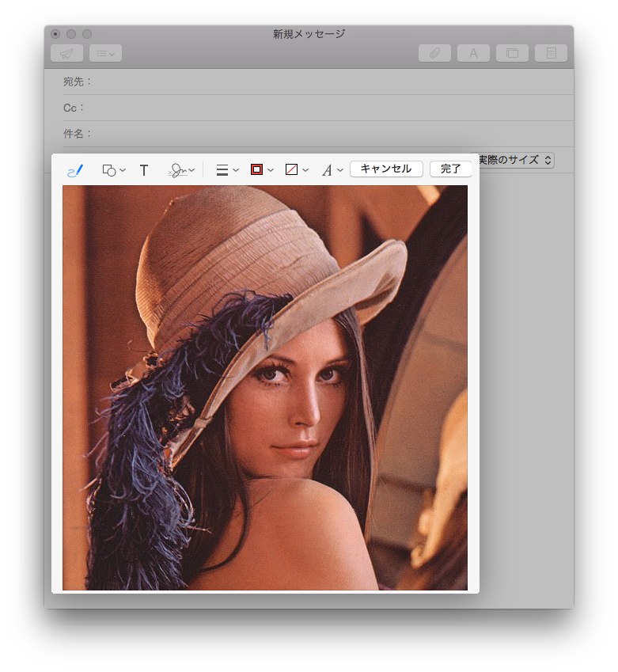Expand the fill color dropdown arrow
The image size is (618, 672).
[305, 170]
